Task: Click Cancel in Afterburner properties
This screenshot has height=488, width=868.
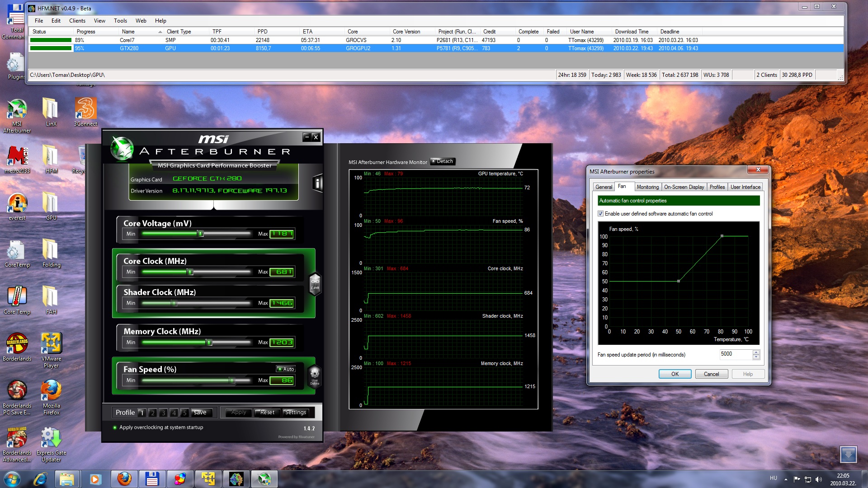Action: click(x=711, y=374)
